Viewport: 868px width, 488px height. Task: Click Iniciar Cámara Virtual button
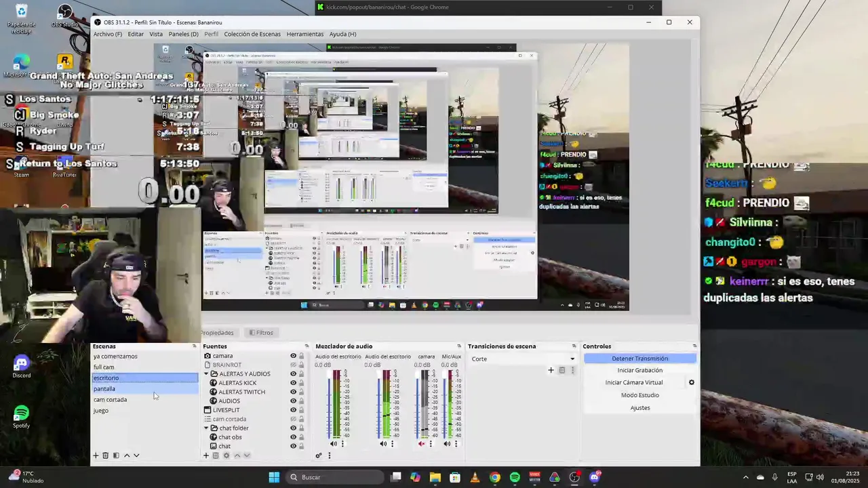click(x=634, y=382)
